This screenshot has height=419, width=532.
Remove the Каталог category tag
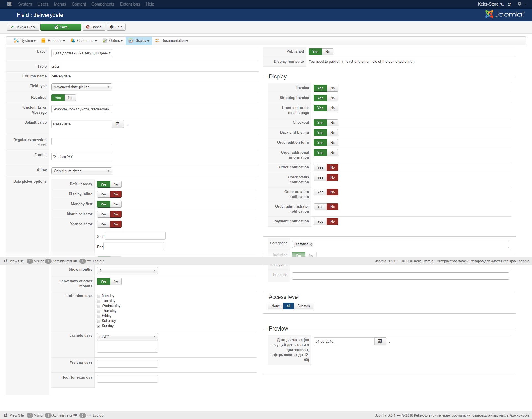311,244
